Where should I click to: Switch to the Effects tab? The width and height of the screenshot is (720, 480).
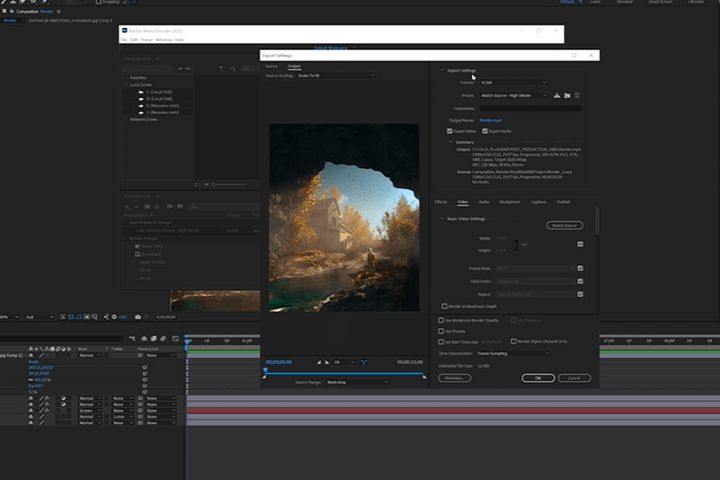(441, 202)
